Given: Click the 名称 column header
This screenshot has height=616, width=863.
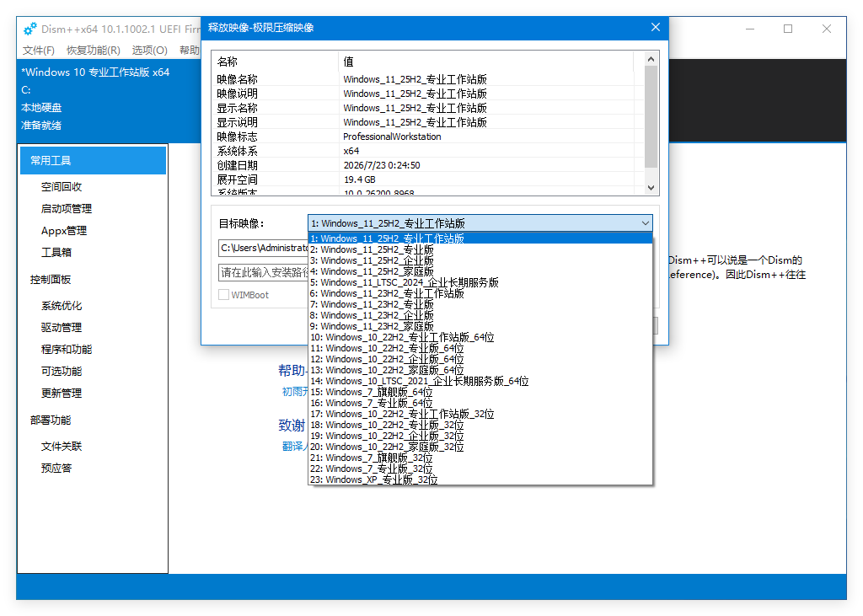Looking at the screenshot, I should tap(276, 62).
